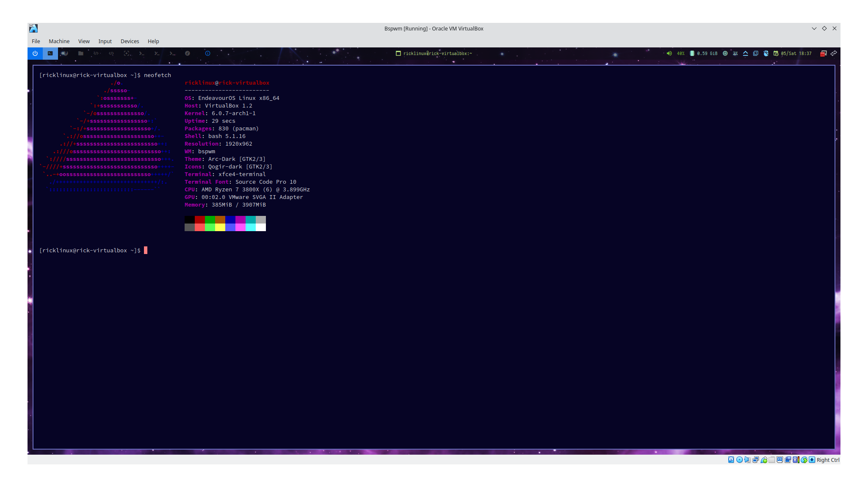Click the shared folders status icon

pos(772,460)
